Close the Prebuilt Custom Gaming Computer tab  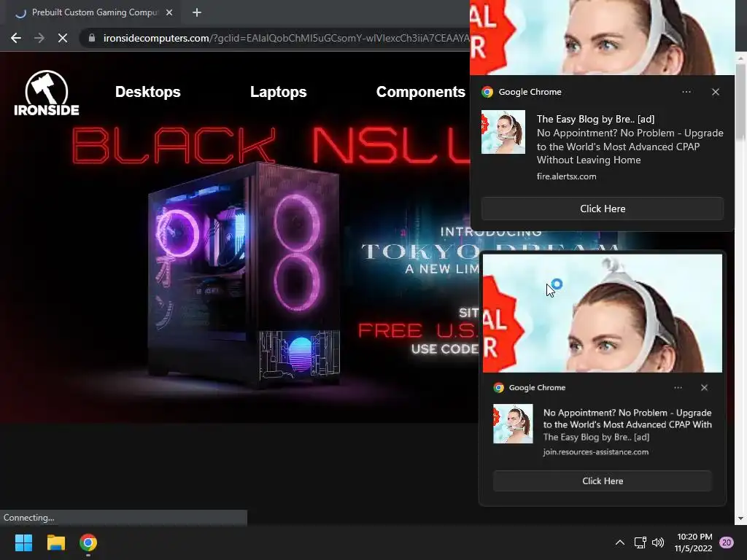169,12
